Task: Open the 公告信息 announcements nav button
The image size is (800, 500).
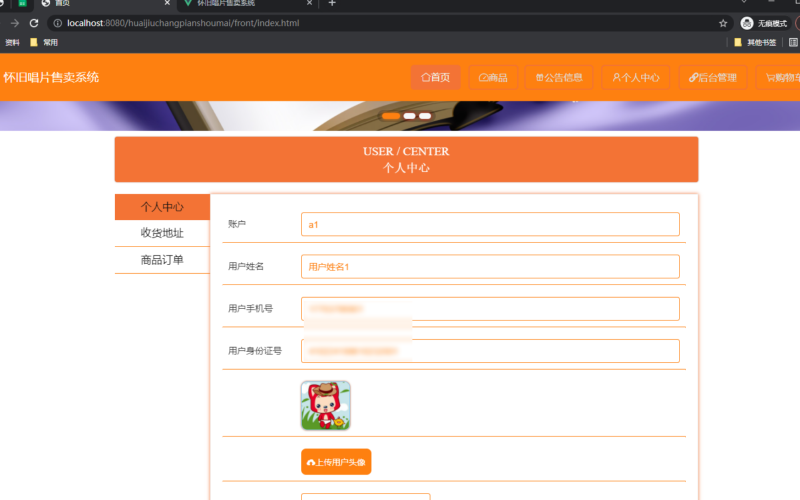Action: (x=559, y=78)
